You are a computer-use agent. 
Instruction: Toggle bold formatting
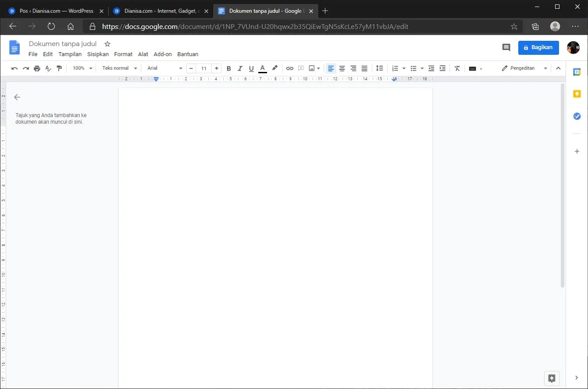tap(228, 68)
